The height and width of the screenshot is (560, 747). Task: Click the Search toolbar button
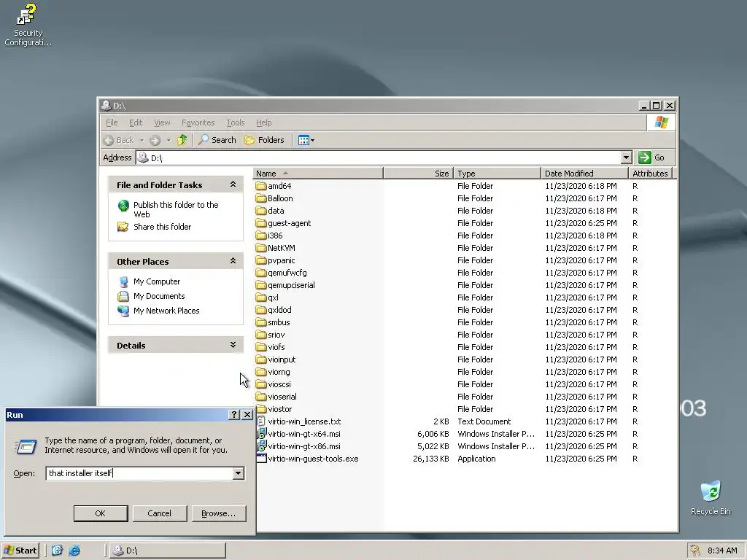(x=217, y=140)
